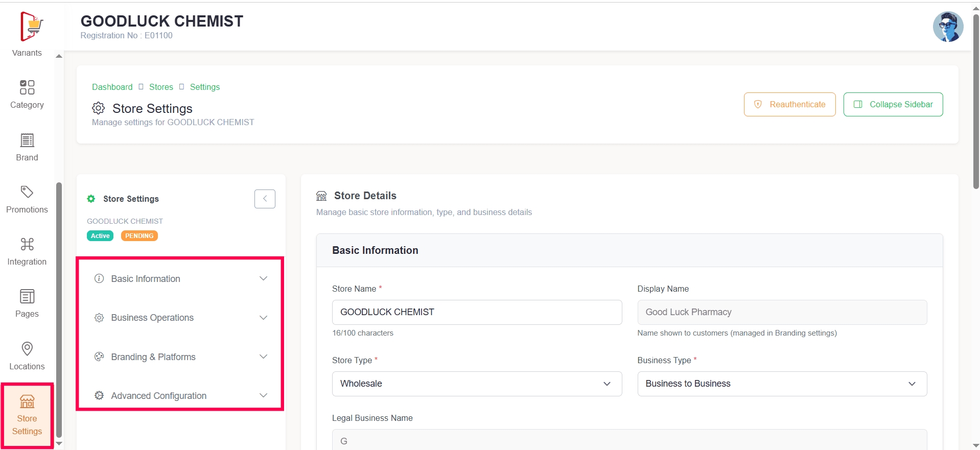
Task: Click the shopping cart app logo
Action: click(x=32, y=26)
